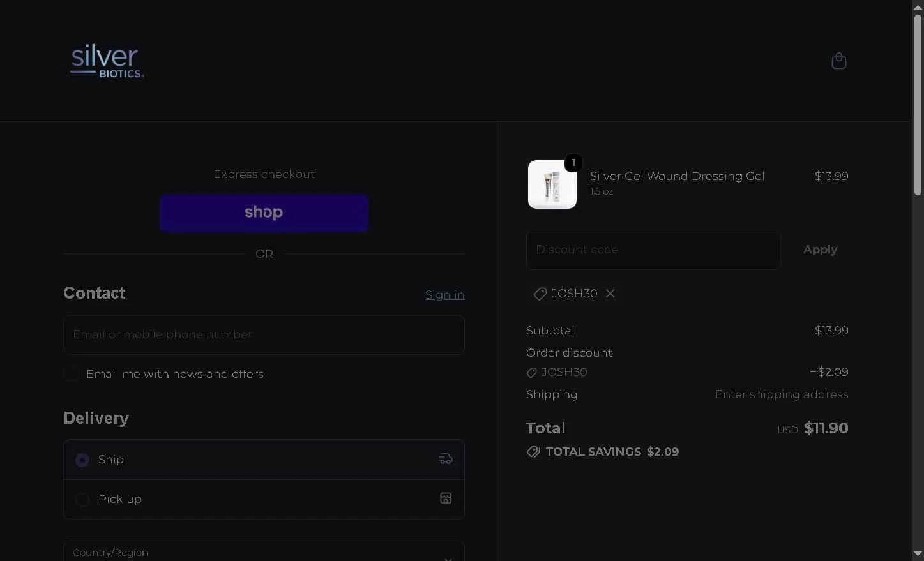Click the Apply discount button
924x561 pixels.
pos(820,250)
